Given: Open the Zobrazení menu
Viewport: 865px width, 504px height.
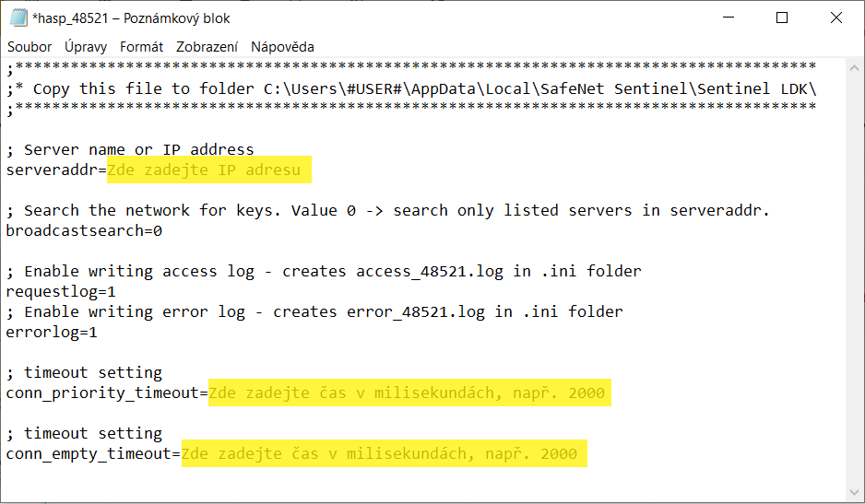Looking at the screenshot, I should [207, 47].
